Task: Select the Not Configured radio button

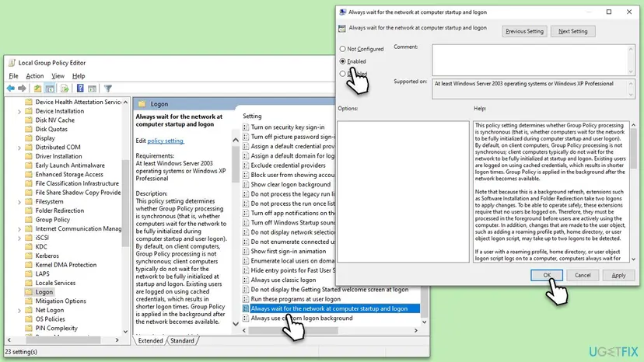Action: pyautogui.click(x=342, y=49)
